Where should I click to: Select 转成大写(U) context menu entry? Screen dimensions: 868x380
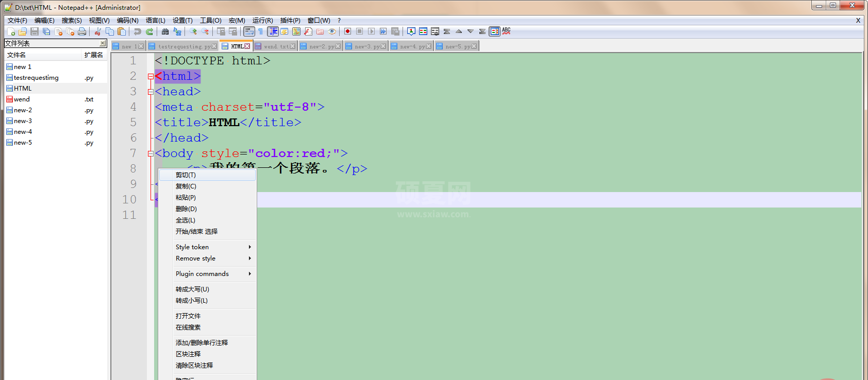pos(208,289)
